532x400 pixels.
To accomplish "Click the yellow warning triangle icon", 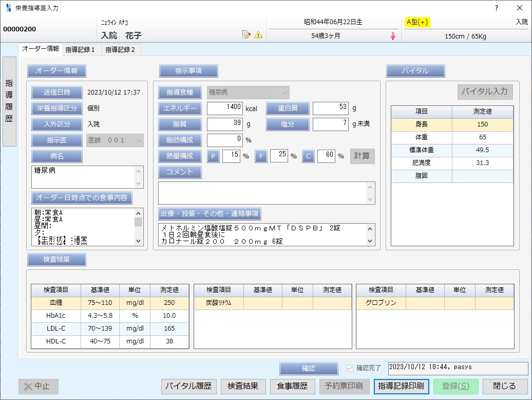I will point(258,35).
